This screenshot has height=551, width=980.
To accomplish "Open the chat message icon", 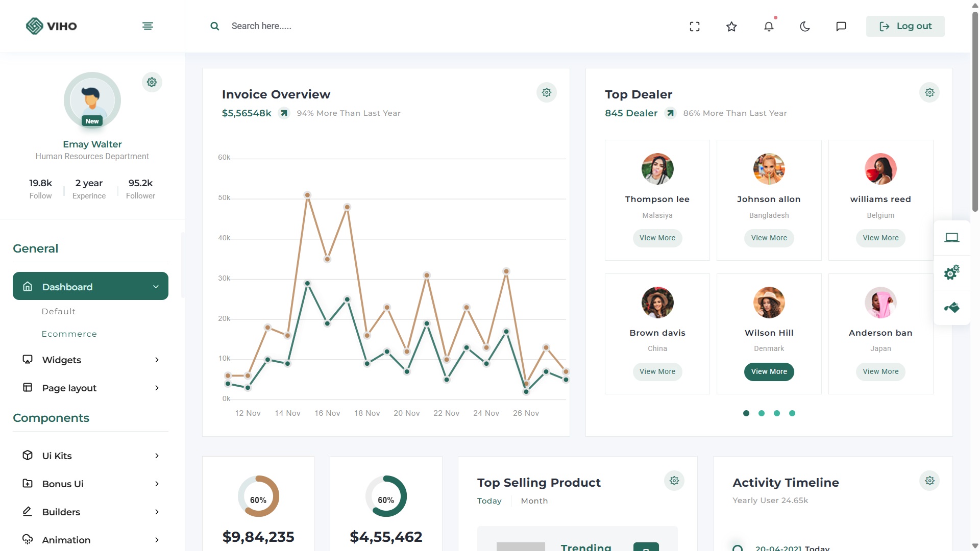I will click(841, 26).
